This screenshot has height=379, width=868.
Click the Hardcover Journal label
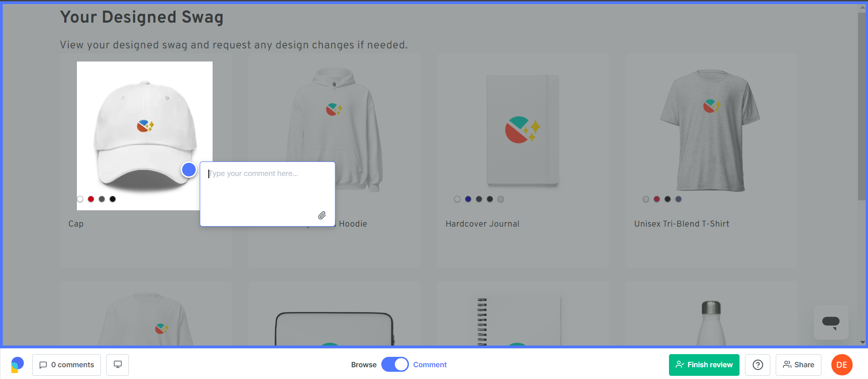[x=482, y=224]
